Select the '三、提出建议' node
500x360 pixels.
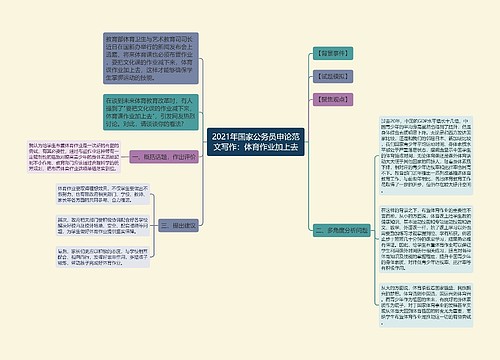click(178, 226)
